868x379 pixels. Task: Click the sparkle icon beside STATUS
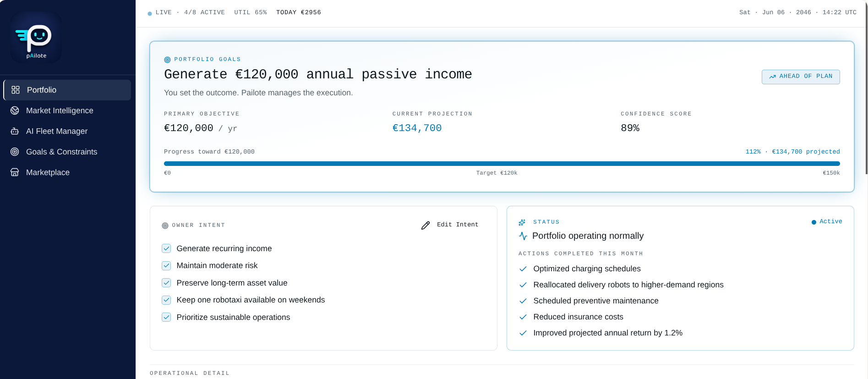coord(522,222)
